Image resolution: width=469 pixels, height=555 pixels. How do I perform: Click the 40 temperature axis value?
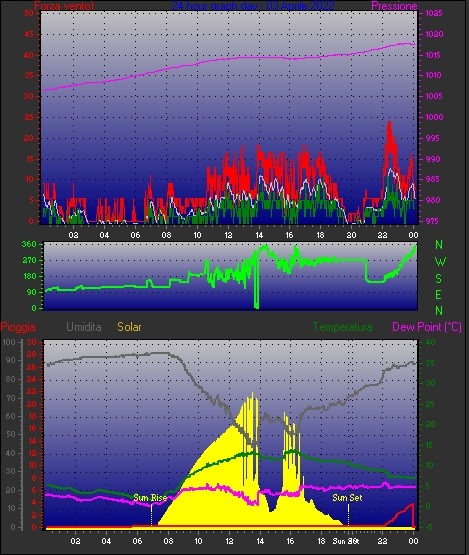(x=430, y=342)
